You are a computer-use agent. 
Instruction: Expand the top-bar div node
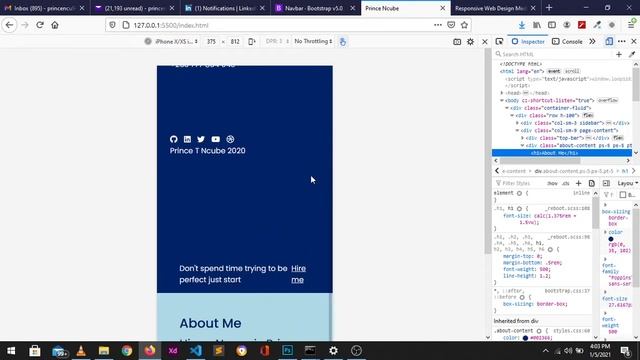522,138
